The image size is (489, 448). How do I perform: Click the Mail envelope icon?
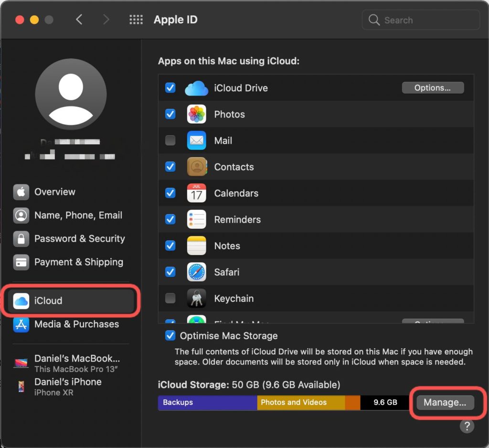(196, 140)
